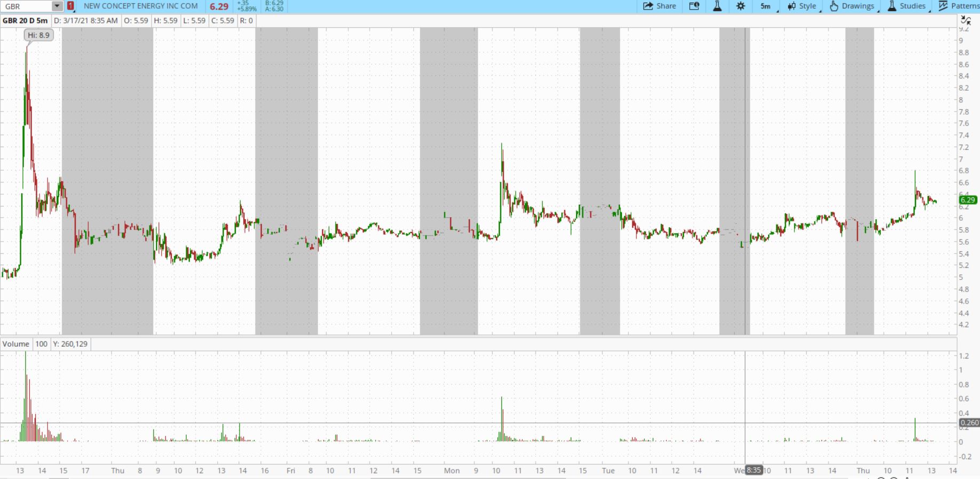The height and width of the screenshot is (479, 980).
Task: Click the Share chart button
Action: 659,6
